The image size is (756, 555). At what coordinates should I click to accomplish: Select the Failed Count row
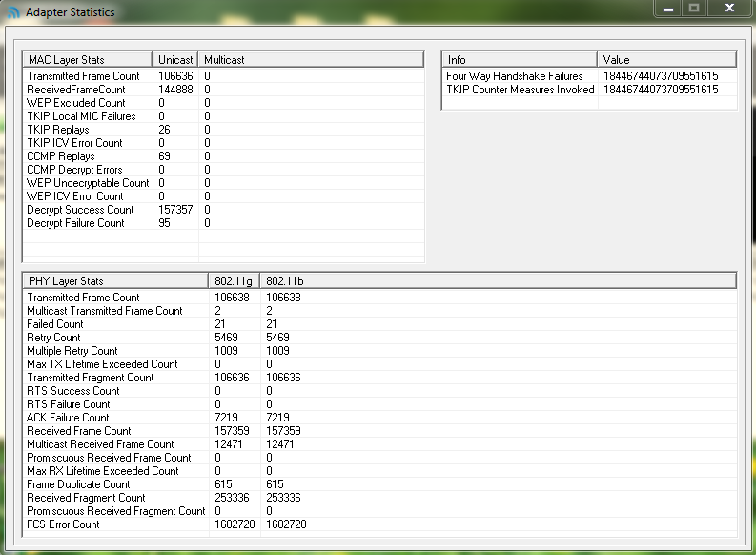point(380,324)
